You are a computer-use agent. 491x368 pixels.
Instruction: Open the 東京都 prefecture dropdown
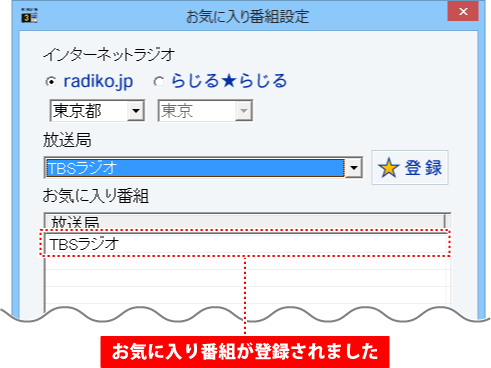(97, 110)
